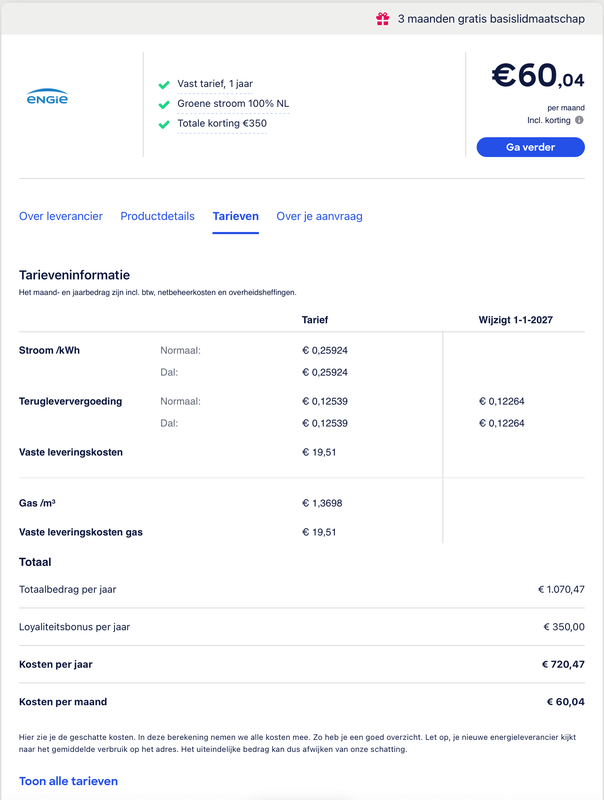Click the €60,04 monthly price at top

pos(538,76)
